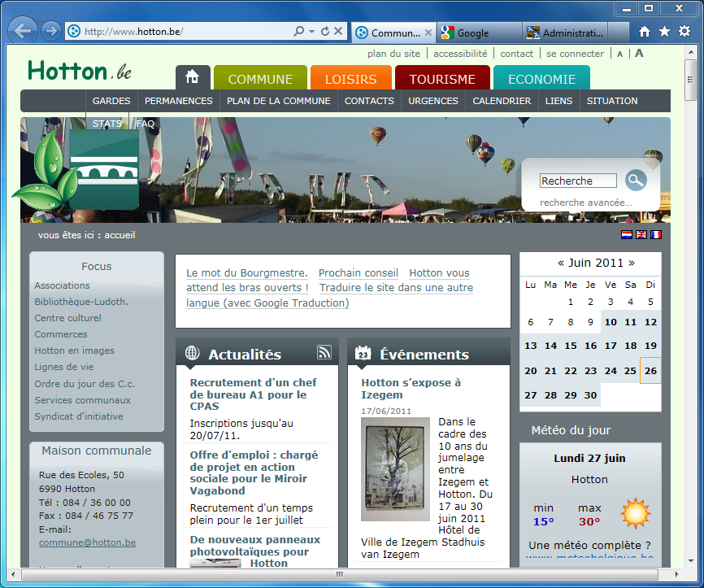This screenshot has height=588, width=704.
Task: Click the 'recherche avancée' link
Action: tap(585, 202)
